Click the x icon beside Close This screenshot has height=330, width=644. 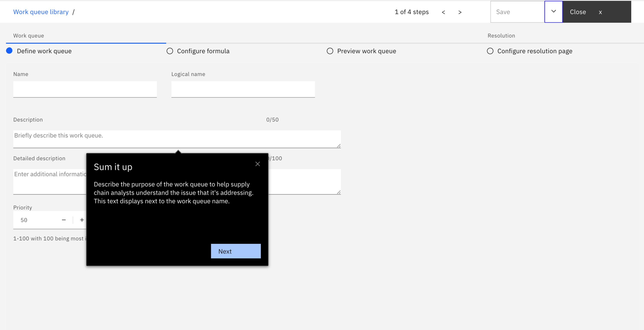600,12
